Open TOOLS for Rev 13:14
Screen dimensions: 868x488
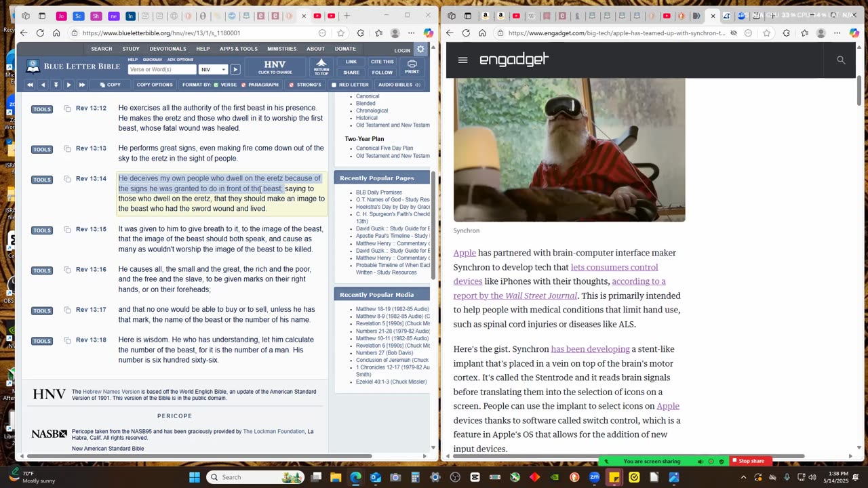(42, 180)
